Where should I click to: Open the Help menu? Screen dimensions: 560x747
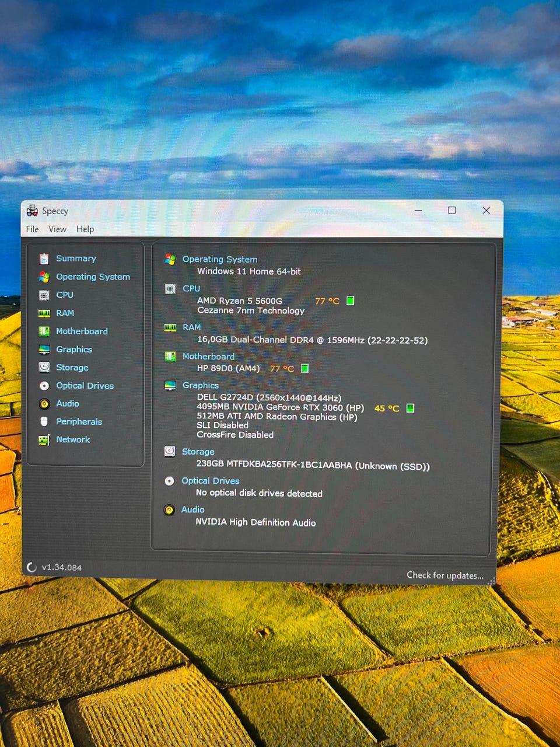click(85, 229)
